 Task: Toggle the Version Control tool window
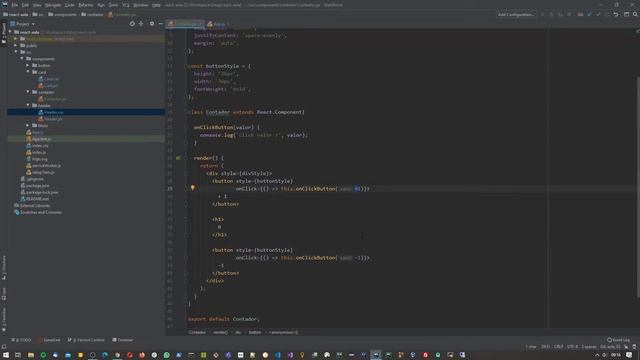coord(86,340)
